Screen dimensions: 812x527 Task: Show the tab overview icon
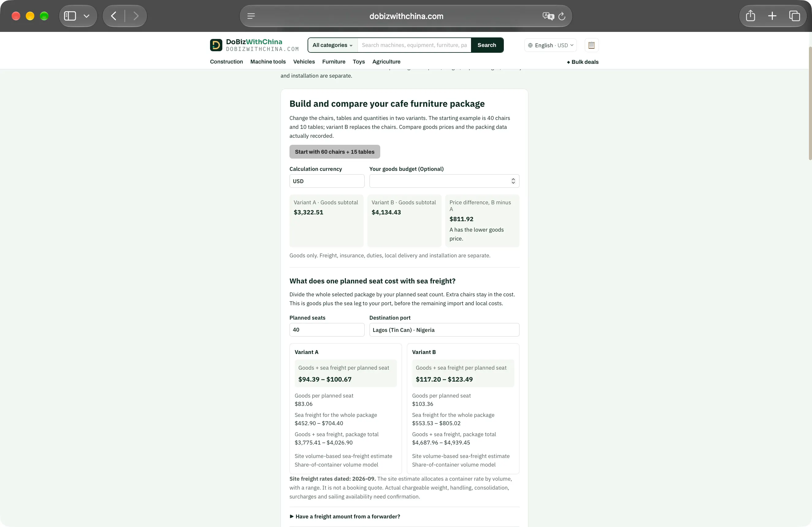click(794, 16)
